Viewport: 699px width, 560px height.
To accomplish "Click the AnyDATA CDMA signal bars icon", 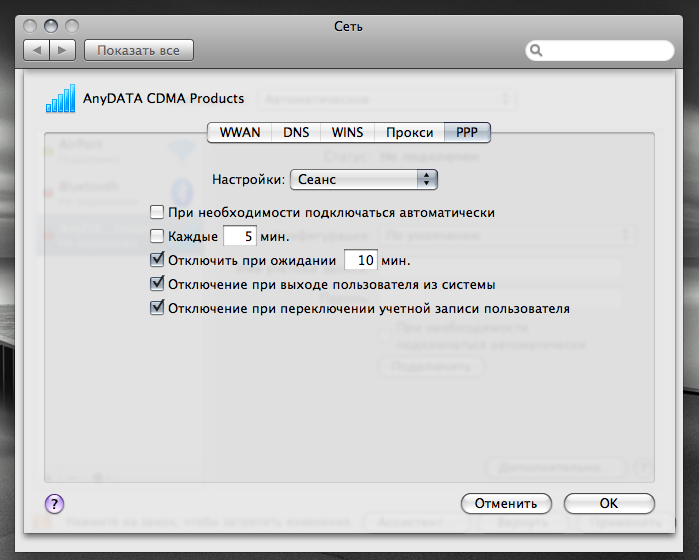I will 61,99.
